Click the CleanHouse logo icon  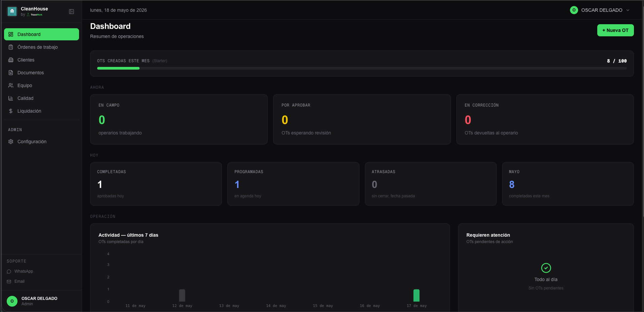pyautogui.click(x=12, y=11)
